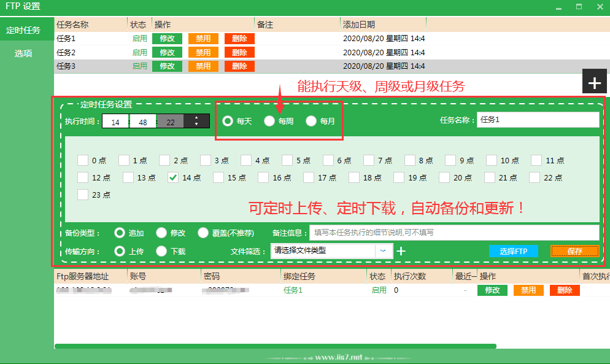
Task: Click the down arrow on the time stepper
Action: [x=196, y=124]
